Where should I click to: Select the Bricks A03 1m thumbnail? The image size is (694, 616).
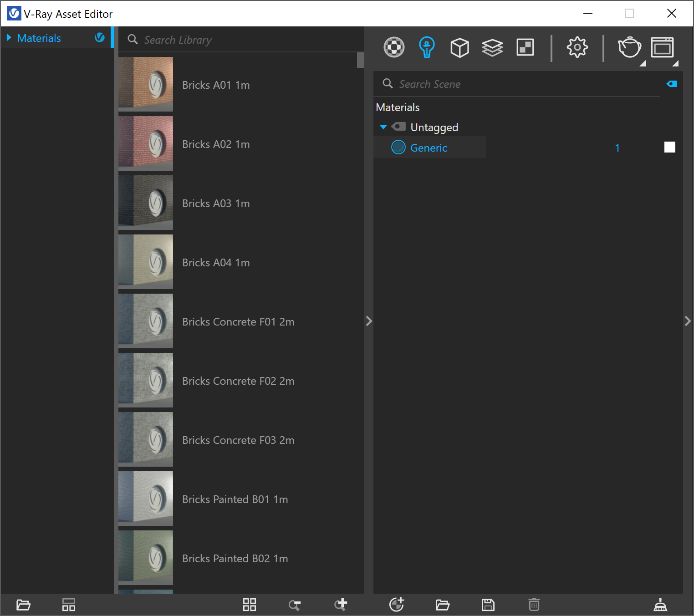[x=146, y=203]
